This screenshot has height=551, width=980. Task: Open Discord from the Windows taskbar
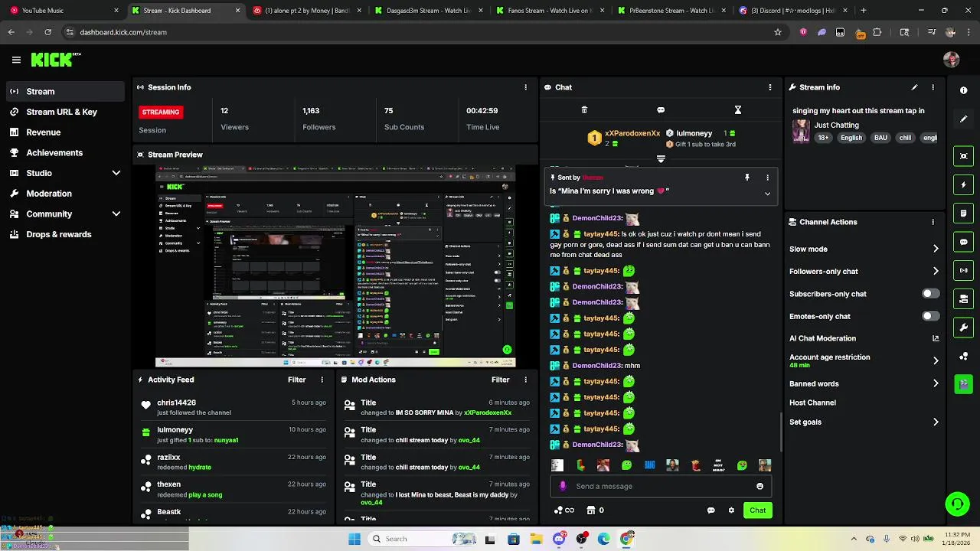click(559, 539)
